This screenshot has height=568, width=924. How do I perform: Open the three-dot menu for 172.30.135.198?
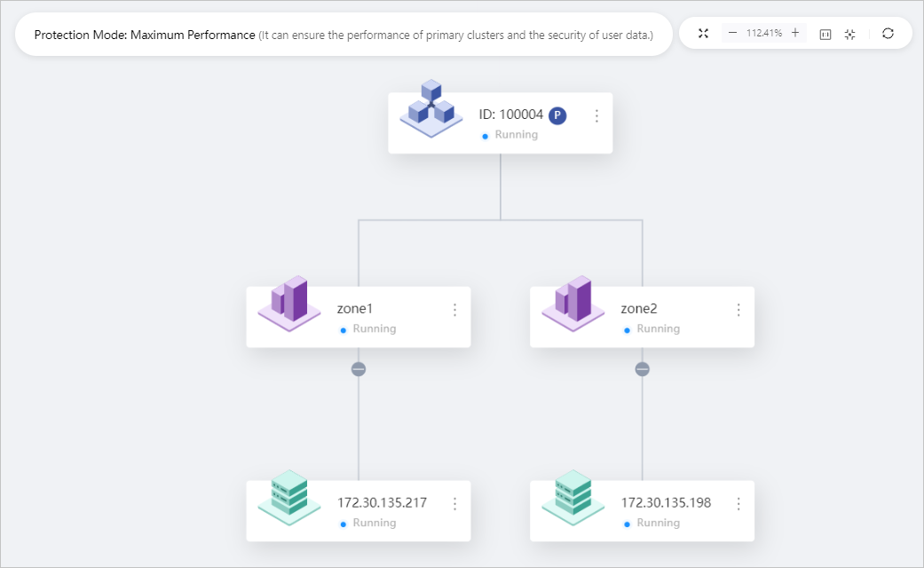tap(738, 503)
